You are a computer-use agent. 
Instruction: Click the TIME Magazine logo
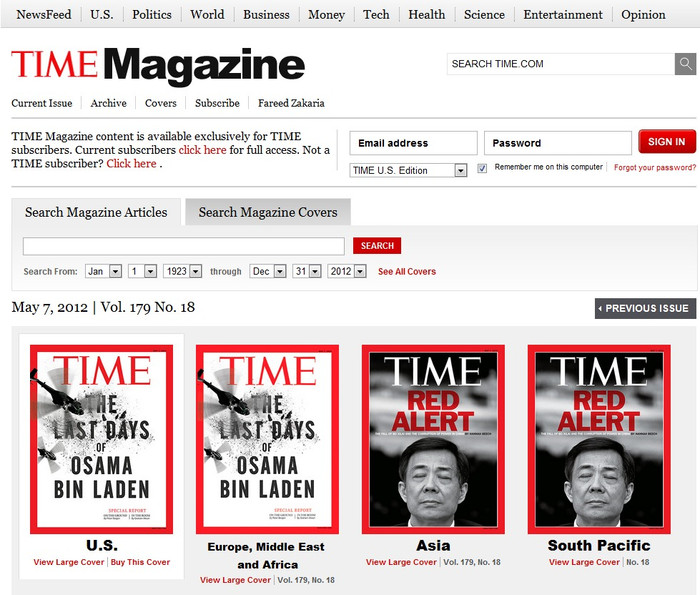click(x=158, y=66)
